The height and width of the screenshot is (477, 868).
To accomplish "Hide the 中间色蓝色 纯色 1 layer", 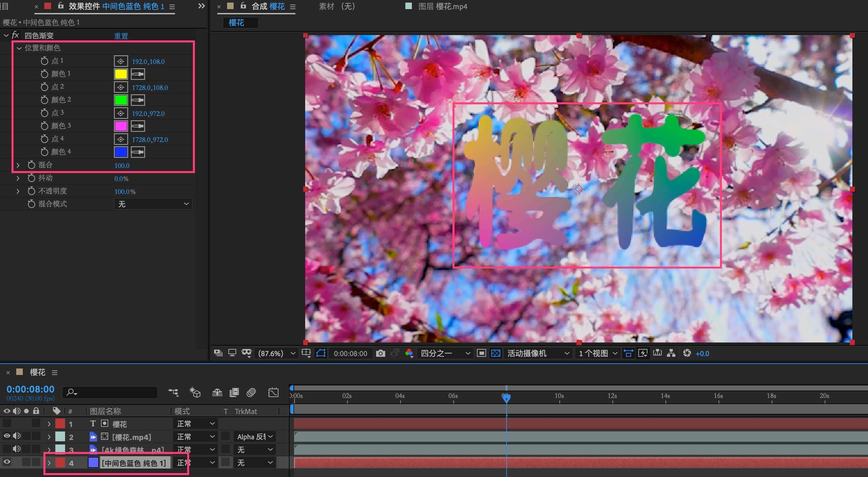I will click(x=7, y=462).
